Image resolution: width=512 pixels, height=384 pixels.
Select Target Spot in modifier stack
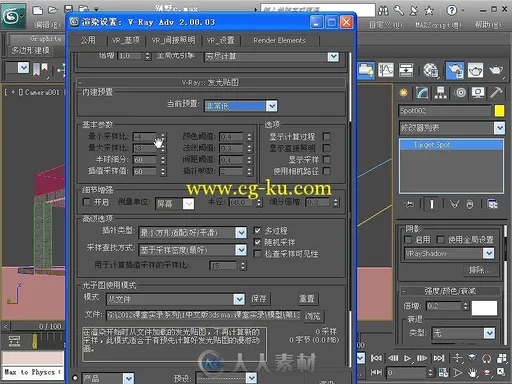[452, 145]
